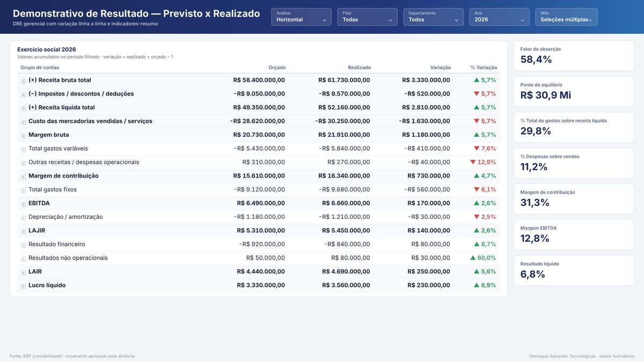Expand the Resultados não operacionais row
Viewport: 644px width, 362px height.
[x=24, y=259]
